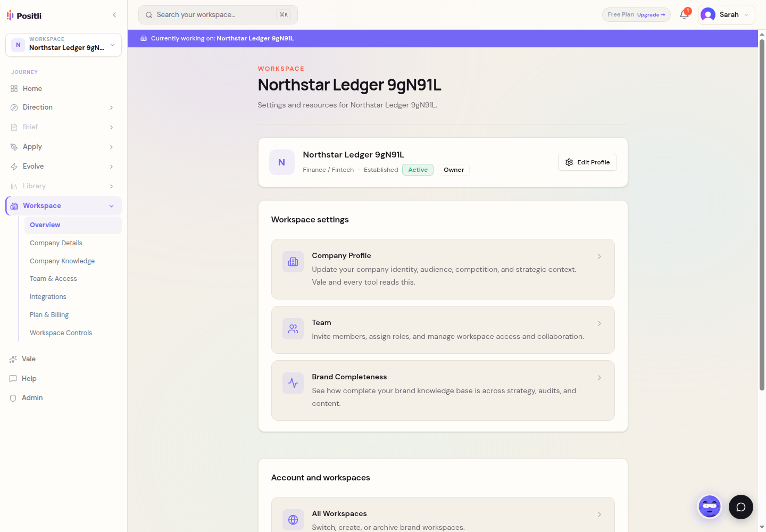Collapse the sidebar with the arrow icon
This screenshot has width=766, height=532.
click(114, 15)
